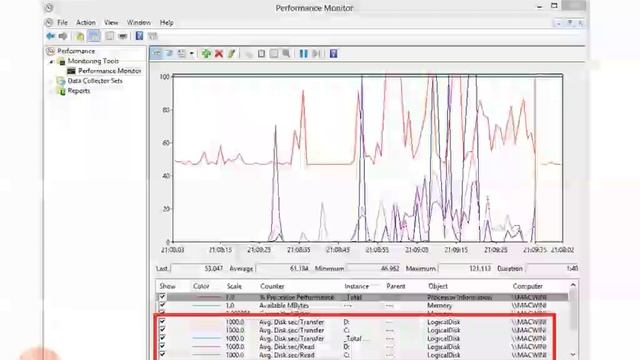Viewport: 640px width, 360px height.
Task: Select Reports node in tree
Action: 79,91
